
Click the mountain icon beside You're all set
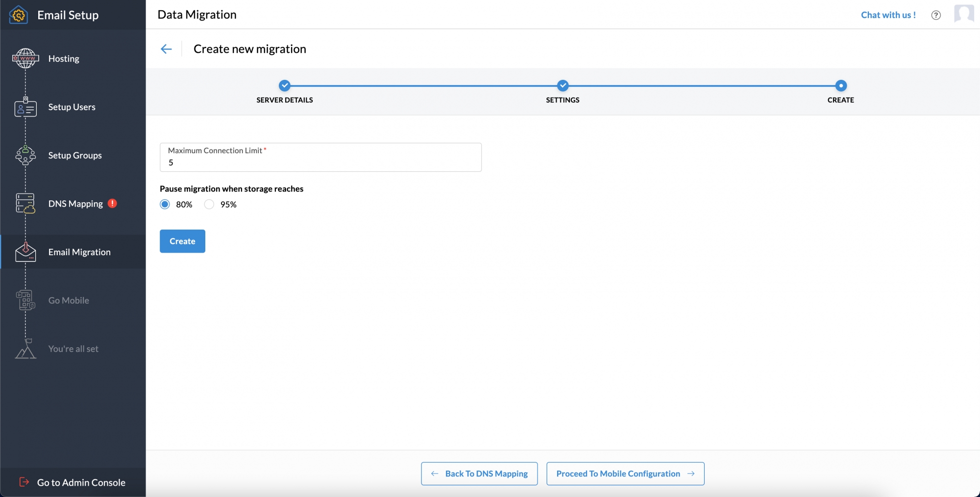pyautogui.click(x=25, y=349)
